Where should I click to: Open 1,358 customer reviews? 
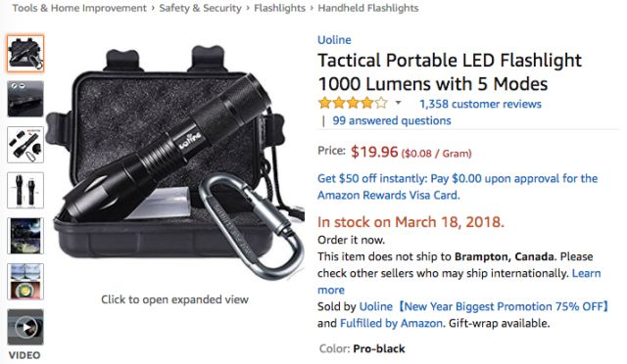[480, 104]
